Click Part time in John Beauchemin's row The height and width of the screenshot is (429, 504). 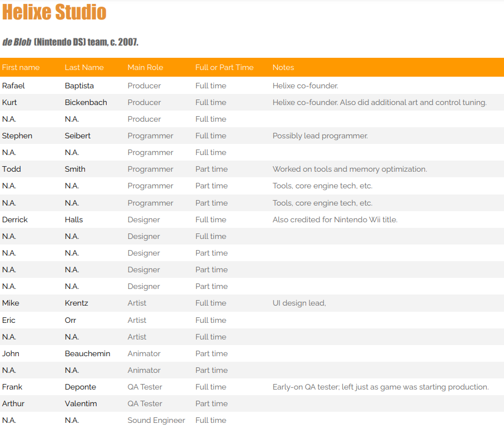point(212,354)
